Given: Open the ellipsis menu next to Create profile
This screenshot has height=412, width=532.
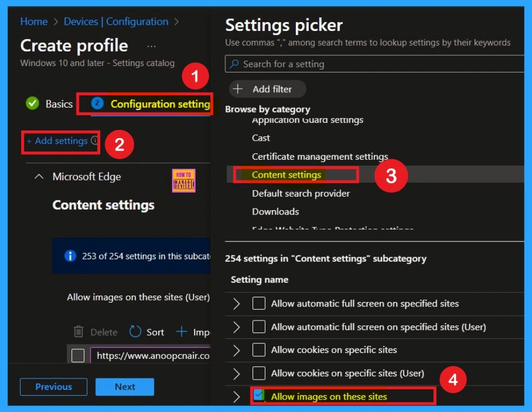Looking at the screenshot, I should pyautogui.click(x=151, y=47).
